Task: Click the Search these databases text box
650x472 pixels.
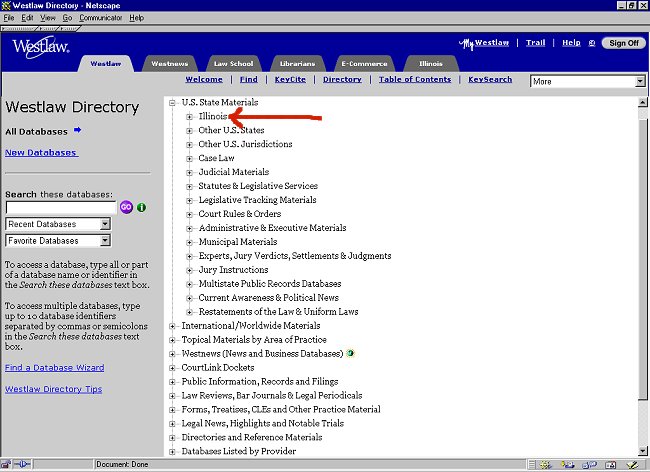Action: pyautogui.click(x=61, y=208)
